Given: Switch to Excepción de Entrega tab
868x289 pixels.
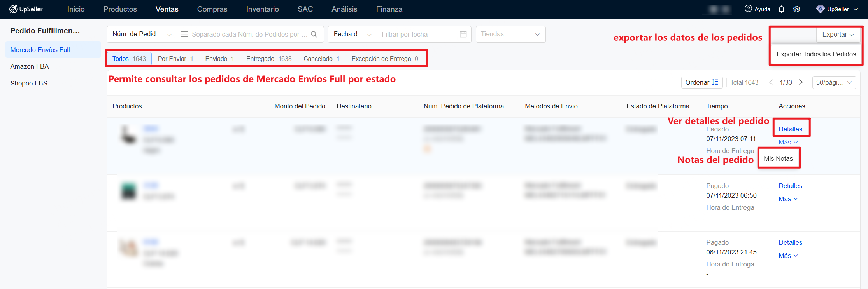Looking at the screenshot, I should [385, 59].
